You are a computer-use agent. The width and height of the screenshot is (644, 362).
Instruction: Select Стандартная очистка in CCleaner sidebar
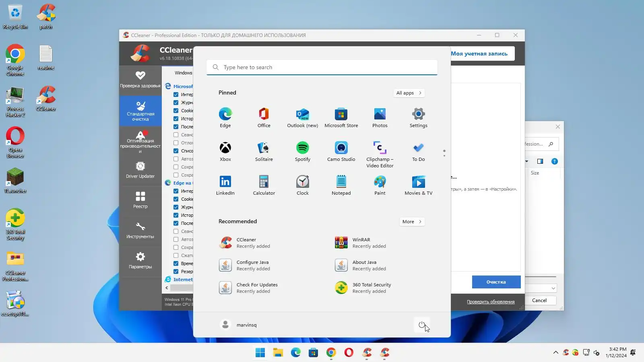[x=140, y=111]
